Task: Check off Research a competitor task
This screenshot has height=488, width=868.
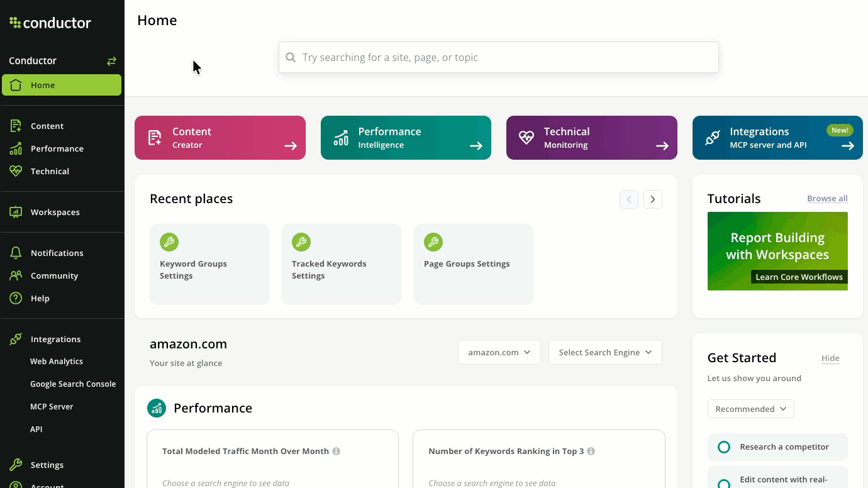Action: click(724, 447)
